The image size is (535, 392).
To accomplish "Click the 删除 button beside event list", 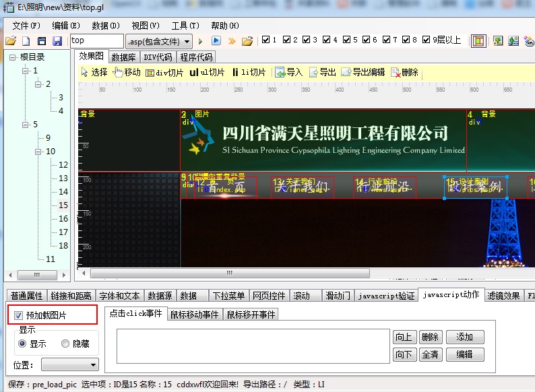I will click(x=431, y=337).
